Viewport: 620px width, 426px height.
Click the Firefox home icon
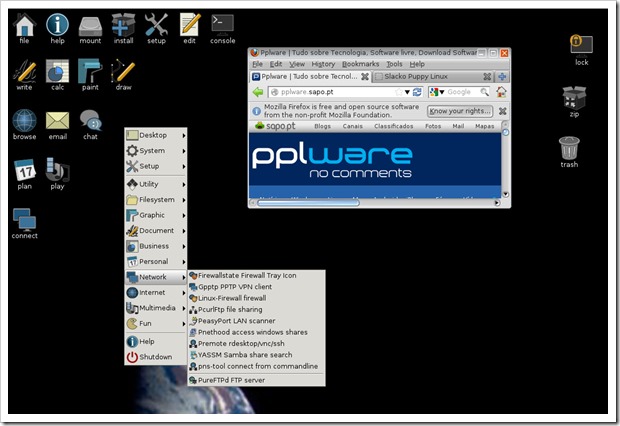click(501, 92)
